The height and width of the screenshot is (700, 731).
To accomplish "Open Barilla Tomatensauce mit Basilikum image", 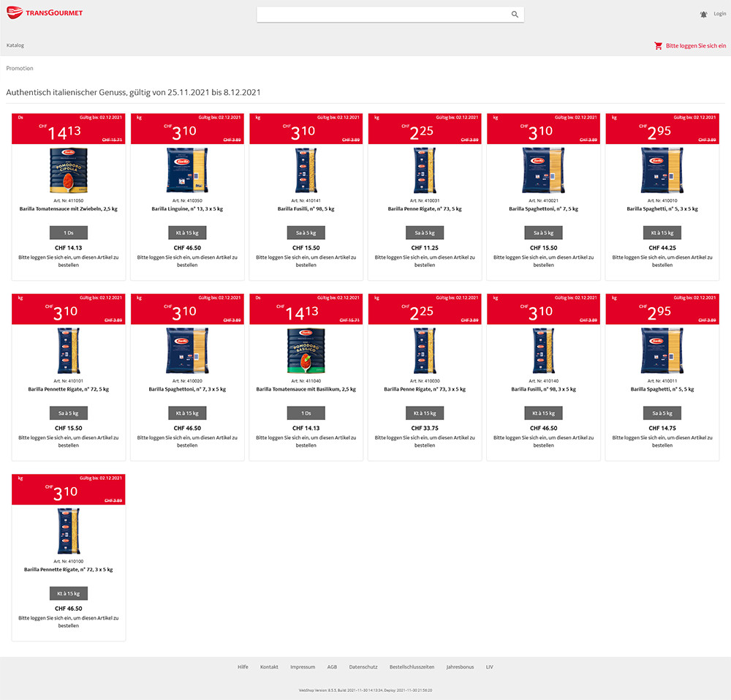I will point(306,350).
